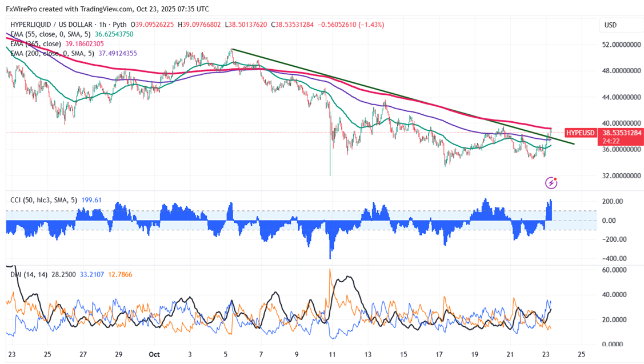Image resolution: width=644 pixels, height=364 pixels.
Task: Click the FxWirePro TradingView.com header caption
Action: (x=107, y=9)
